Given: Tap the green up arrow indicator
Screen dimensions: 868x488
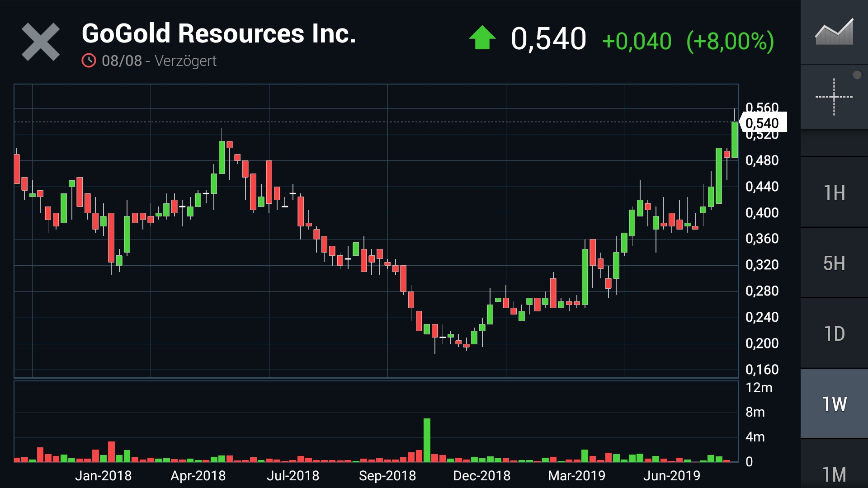Looking at the screenshot, I should tap(482, 38).
